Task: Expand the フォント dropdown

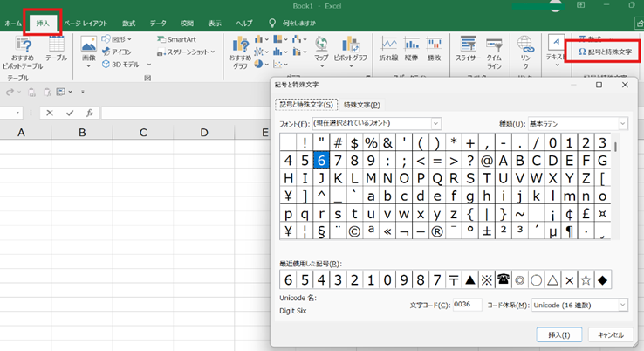Action: (436, 124)
